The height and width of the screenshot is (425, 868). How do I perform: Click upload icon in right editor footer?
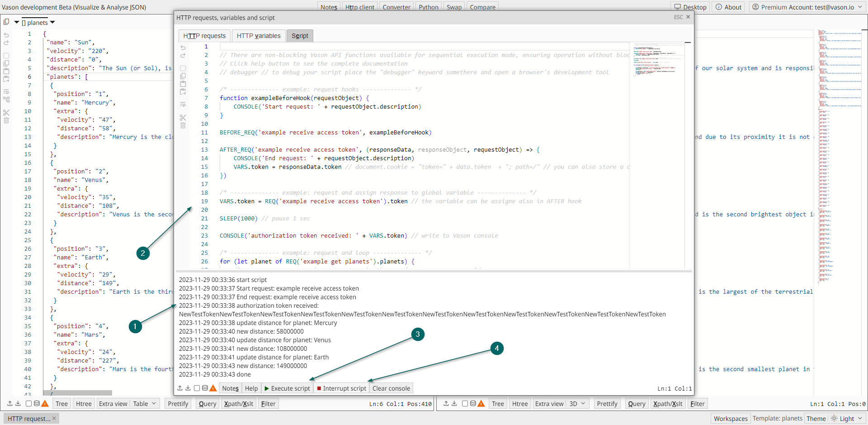point(446,403)
